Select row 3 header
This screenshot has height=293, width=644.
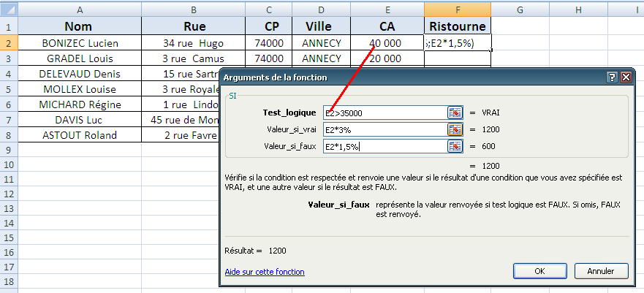(x=9, y=58)
